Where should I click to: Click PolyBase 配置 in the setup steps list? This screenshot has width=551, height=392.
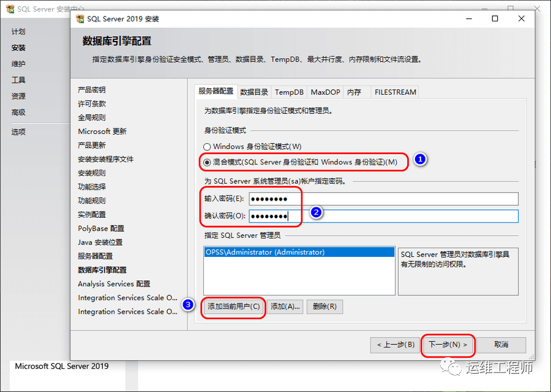click(x=101, y=229)
